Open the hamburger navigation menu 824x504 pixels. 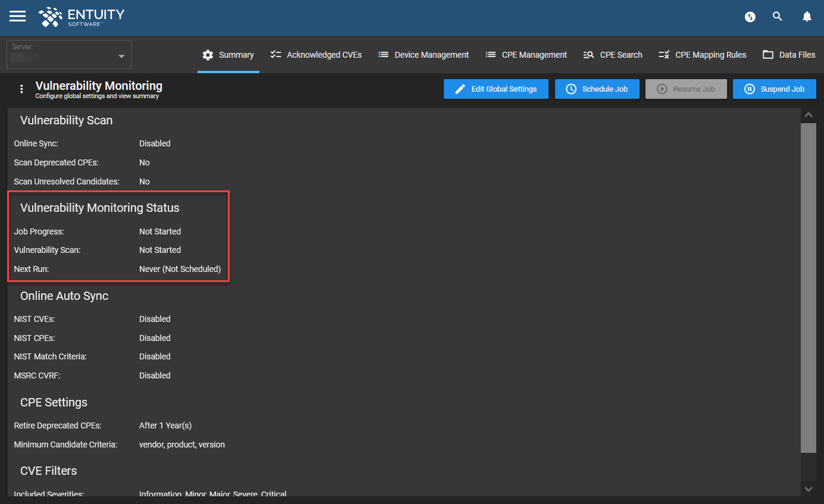pyautogui.click(x=17, y=16)
